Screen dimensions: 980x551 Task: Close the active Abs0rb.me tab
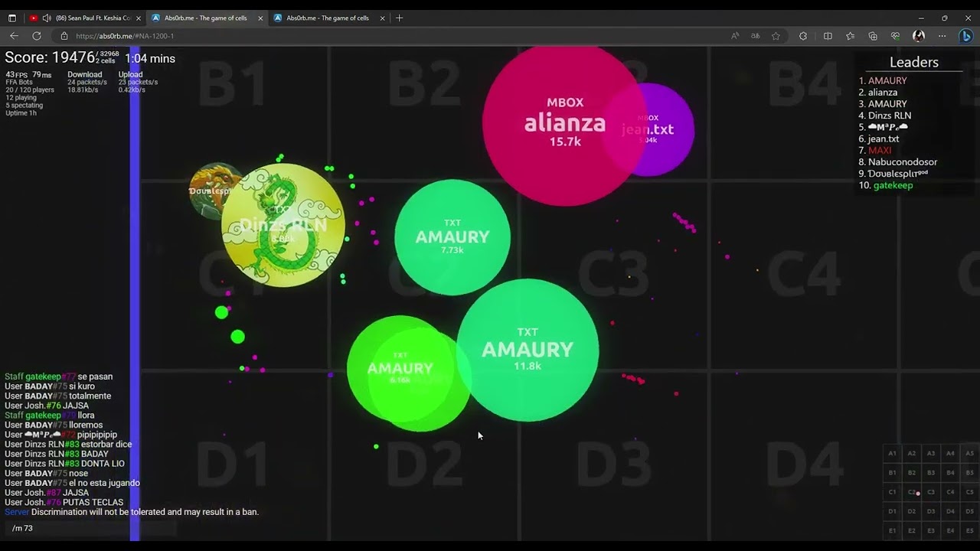point(260,18)
